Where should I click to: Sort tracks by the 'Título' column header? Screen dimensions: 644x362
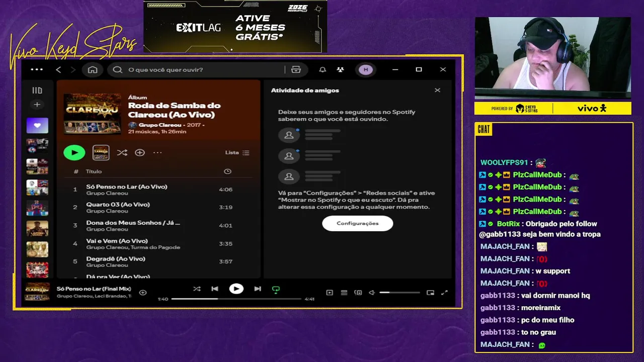point(94,171)
